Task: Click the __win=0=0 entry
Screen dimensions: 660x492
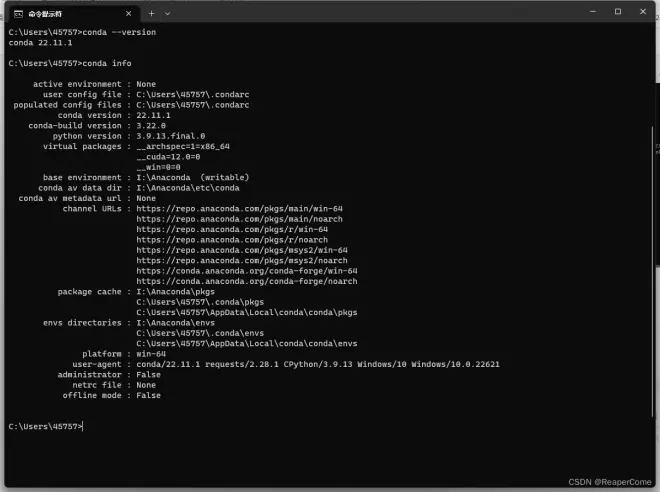Action: click(x=158, y=167)
